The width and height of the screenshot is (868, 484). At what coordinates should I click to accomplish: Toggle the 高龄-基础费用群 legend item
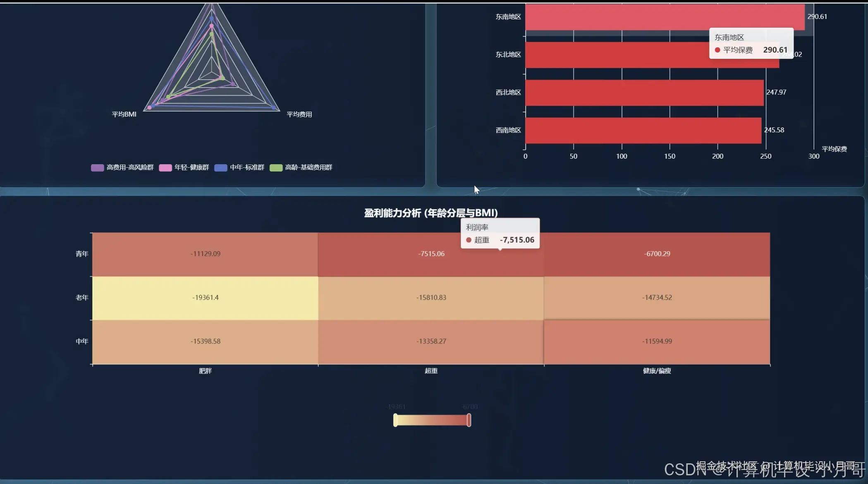301,167
